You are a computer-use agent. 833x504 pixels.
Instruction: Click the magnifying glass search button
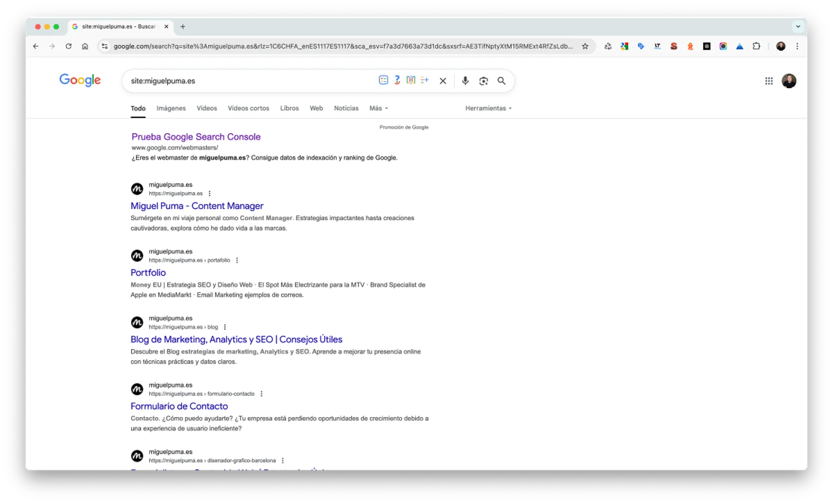click(501, 81)
